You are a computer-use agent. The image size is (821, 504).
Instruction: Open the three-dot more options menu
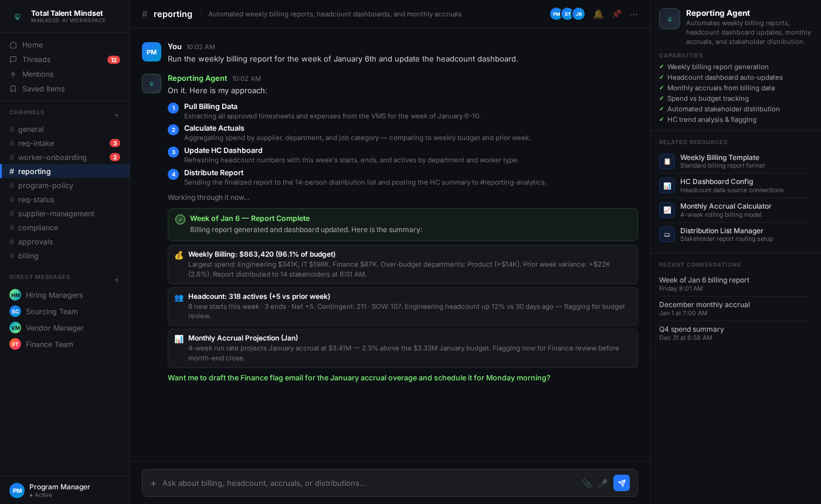pos(634,14)
